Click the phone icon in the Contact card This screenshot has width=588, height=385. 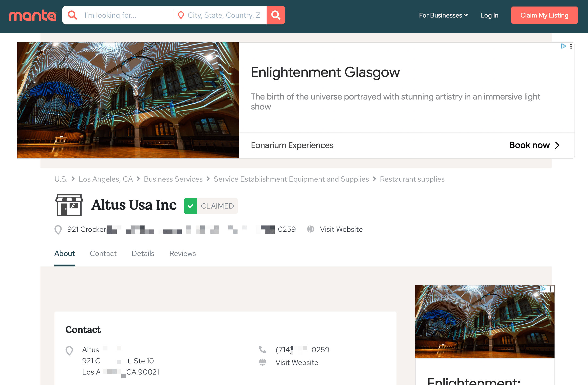(x=262, y=349)
